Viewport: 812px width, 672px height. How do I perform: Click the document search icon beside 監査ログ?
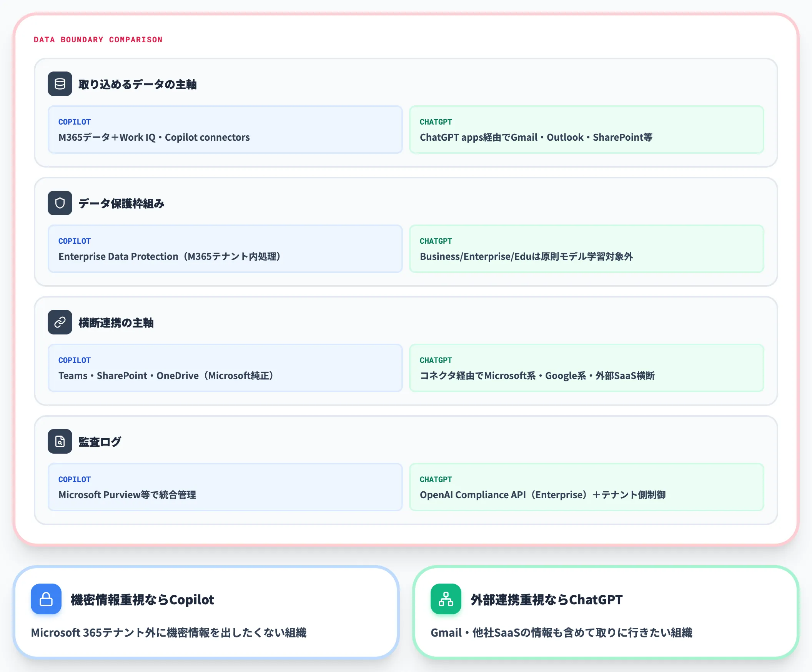[60, 441]
